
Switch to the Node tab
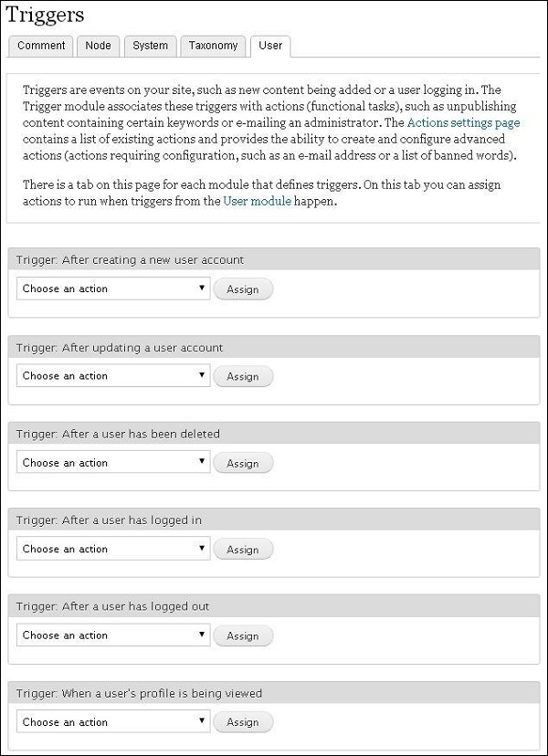[x=98, y=46]
